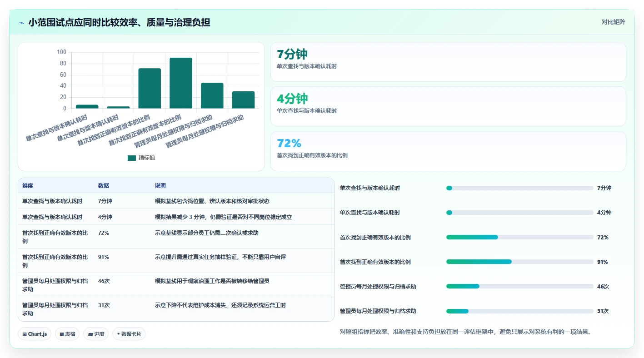Image resolution: width=644 pixels, height=358 pixels.
Task: Toggle the 指标值 legend swatch under the chart
Action: pyautogui.click(x=132, y=158)
